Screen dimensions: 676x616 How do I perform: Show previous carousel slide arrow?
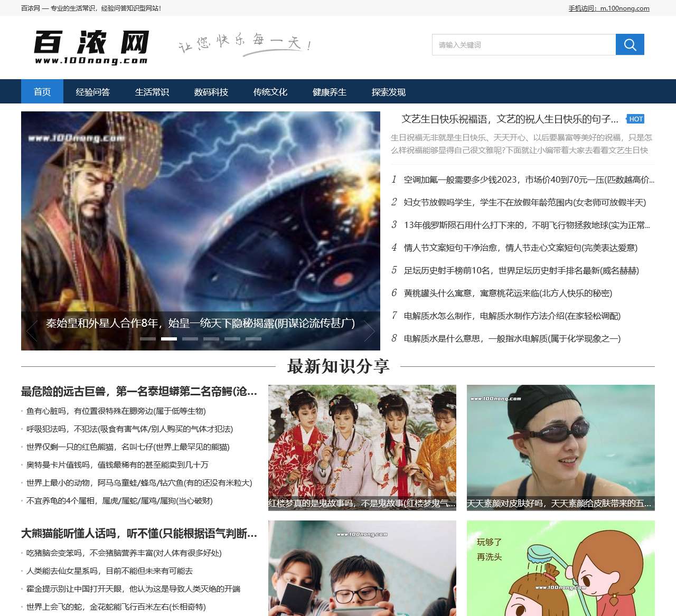click(32, 331)
